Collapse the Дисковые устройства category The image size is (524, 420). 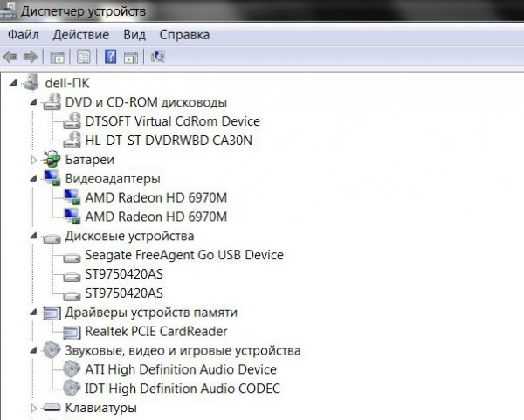point(33,236)
